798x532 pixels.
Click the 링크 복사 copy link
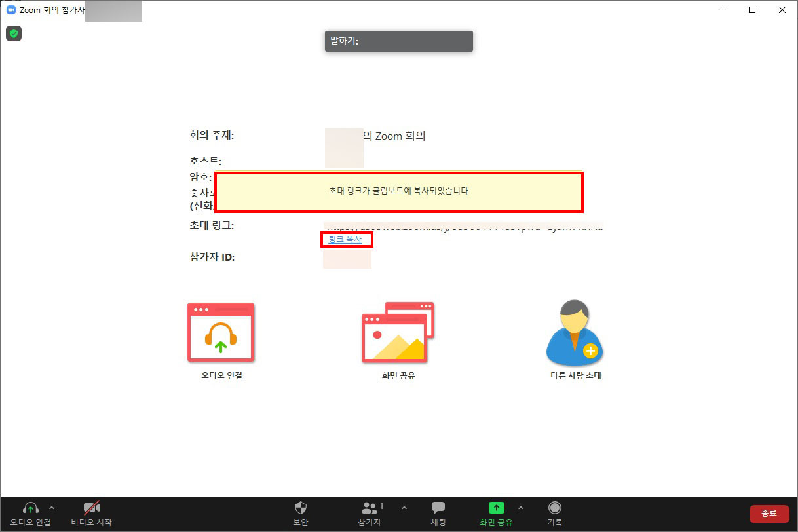tap(345, 240)
